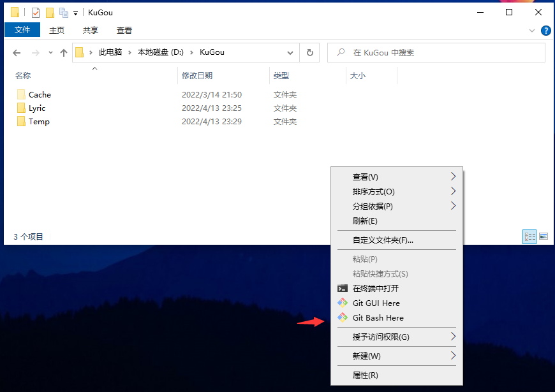Click the date 2022/4/13 23:29
Viewport: 555px width, 392px height.
click(x=212, y=122)
